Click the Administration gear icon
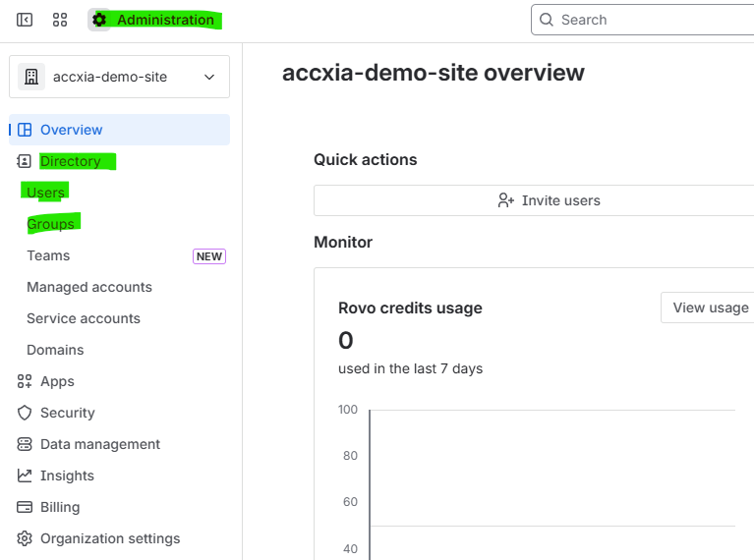This screenshot has height=560, width=754. pos(99,20)
